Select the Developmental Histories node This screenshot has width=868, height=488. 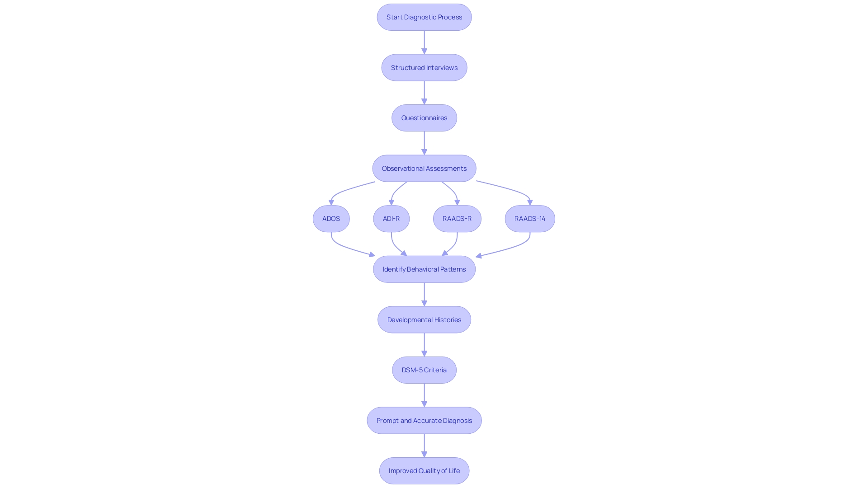coord(424,319)
